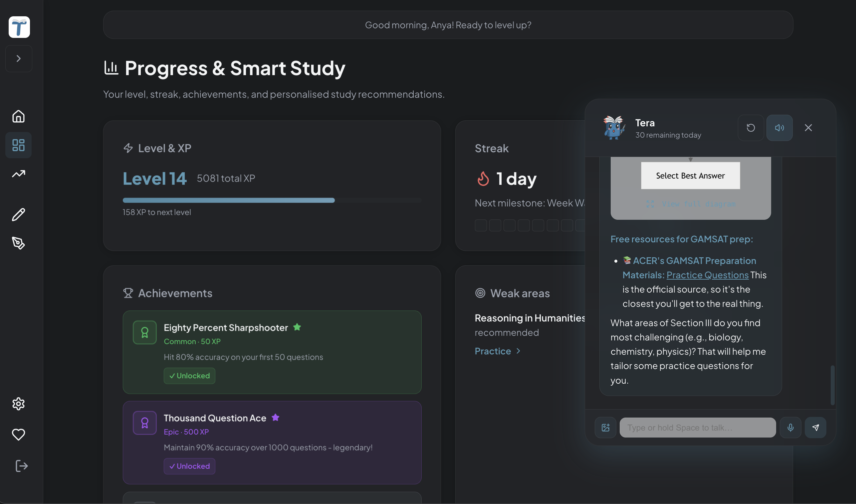
Task: Log out using the exit icon
Action: click(21, 466)
